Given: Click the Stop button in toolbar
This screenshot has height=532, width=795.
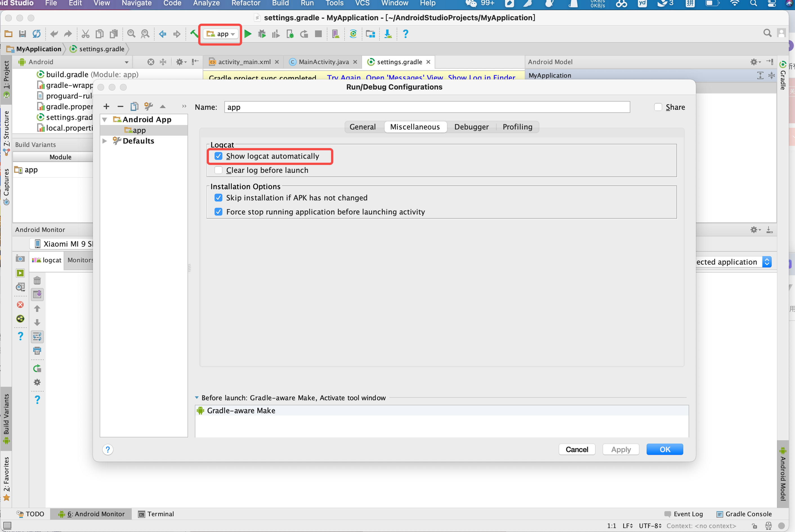Looking at the screenshot, I should [x=318, y=34].
